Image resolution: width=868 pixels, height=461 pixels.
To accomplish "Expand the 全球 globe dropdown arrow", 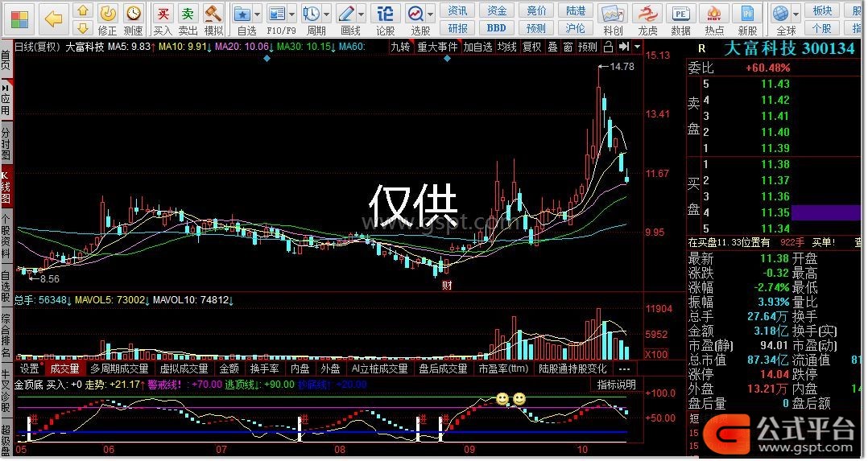I will 796,14.
